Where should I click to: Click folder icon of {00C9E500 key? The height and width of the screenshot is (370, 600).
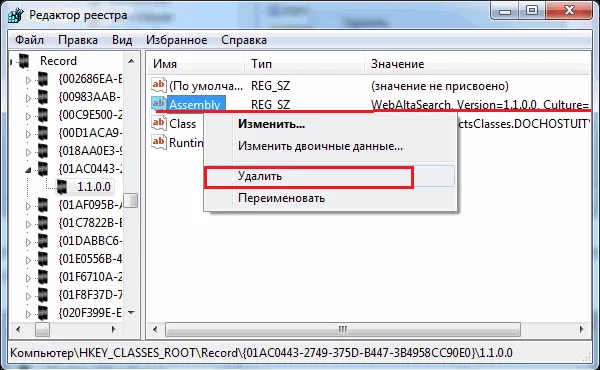(x=43, y=115)
